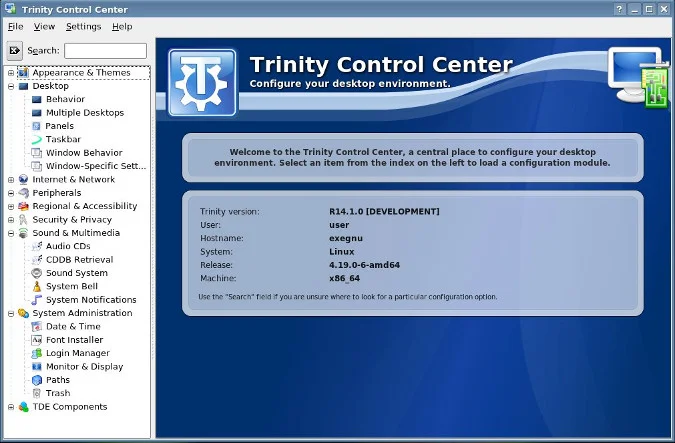This screenshot has width=675, height=443.
Task: Open the File menu
Action: click(15, 27)
